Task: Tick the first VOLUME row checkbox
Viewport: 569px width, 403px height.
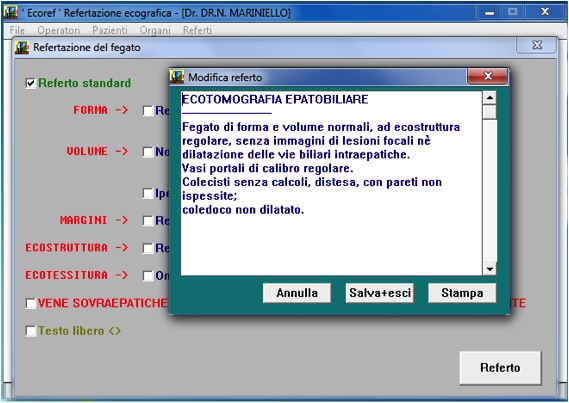Action: pyautogui.click(x=148, y=152)
